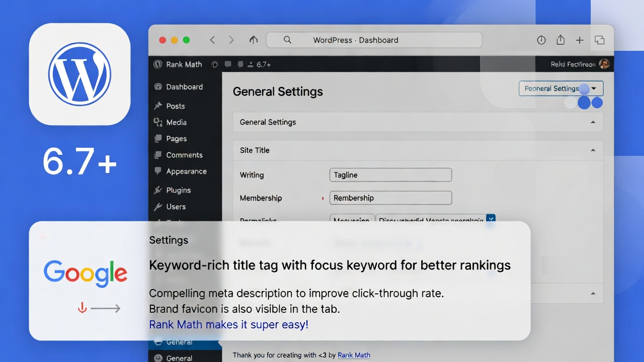Click the browser back arrow

(212, 40)
